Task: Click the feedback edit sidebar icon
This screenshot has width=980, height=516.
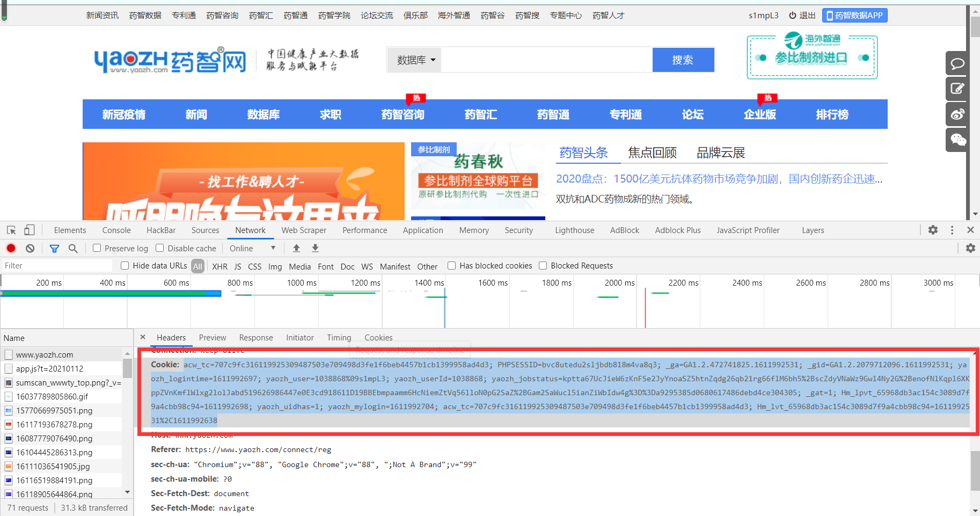Action: click(x=957, y=89)
